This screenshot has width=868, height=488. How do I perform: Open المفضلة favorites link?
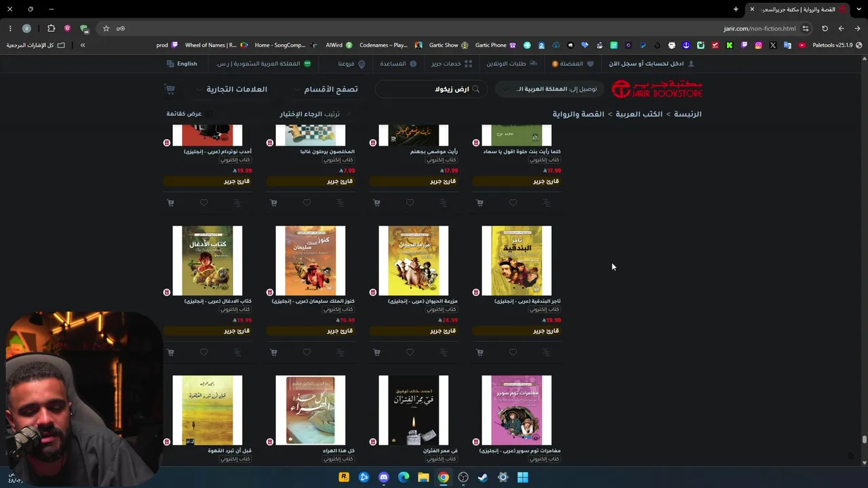(x=572, y=64)
